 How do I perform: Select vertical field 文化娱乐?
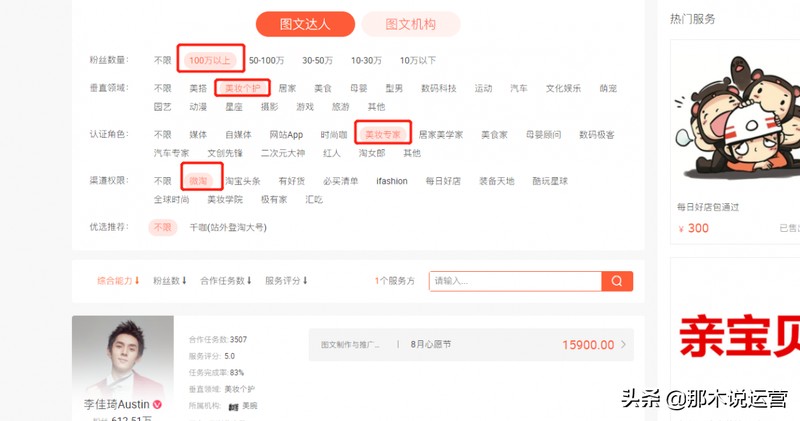click(563, 88)
